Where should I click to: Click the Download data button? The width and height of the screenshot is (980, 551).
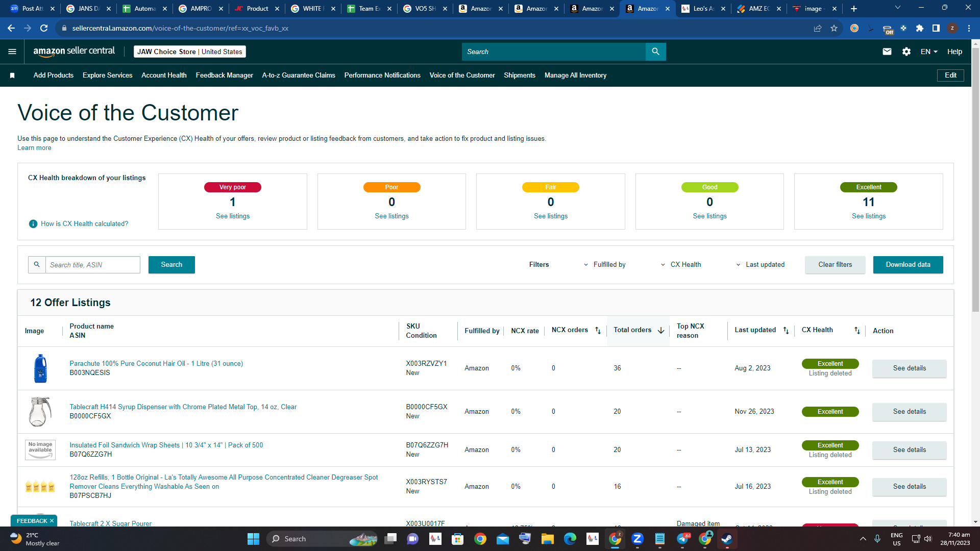(908, 265)
